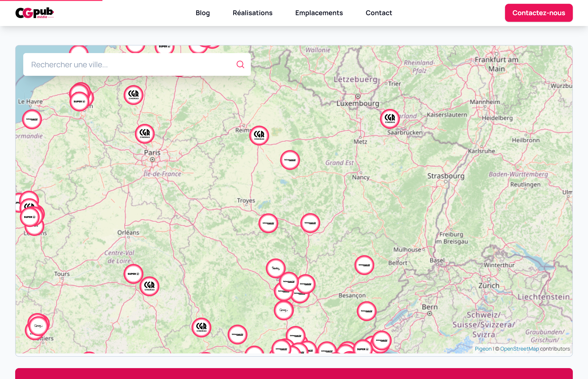Click the Orléans city label
The height and width of the screenshot is (379, 588).
coord(128,232)
